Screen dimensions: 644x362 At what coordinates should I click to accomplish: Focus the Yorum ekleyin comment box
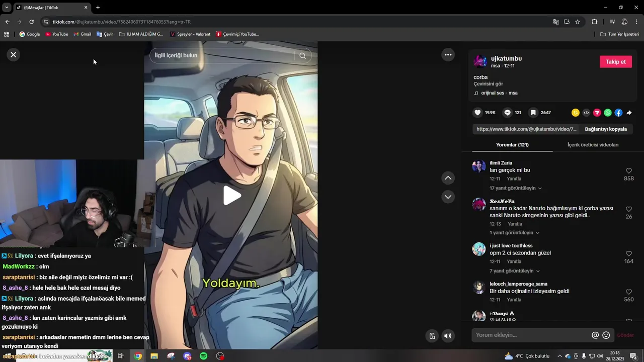(x=531, y=335)
